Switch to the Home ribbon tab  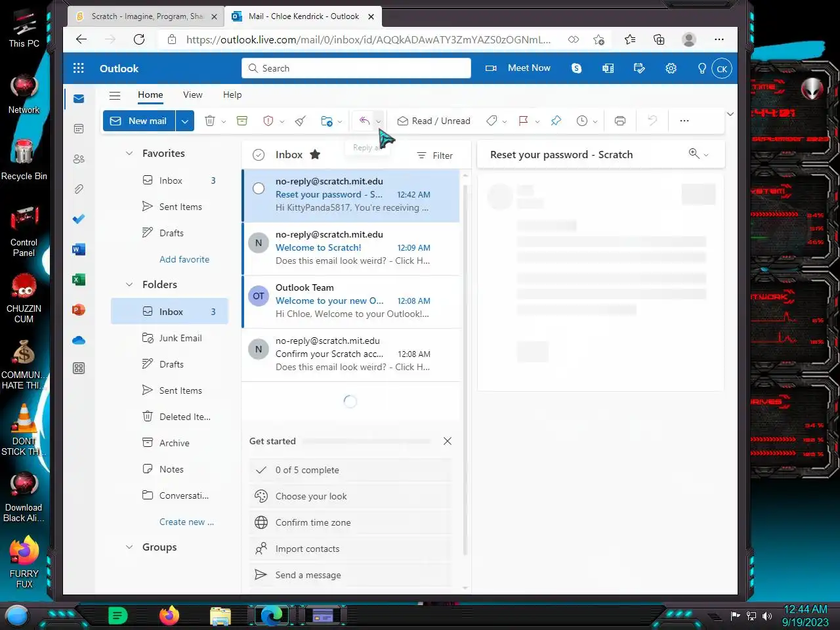click(150, 94)
